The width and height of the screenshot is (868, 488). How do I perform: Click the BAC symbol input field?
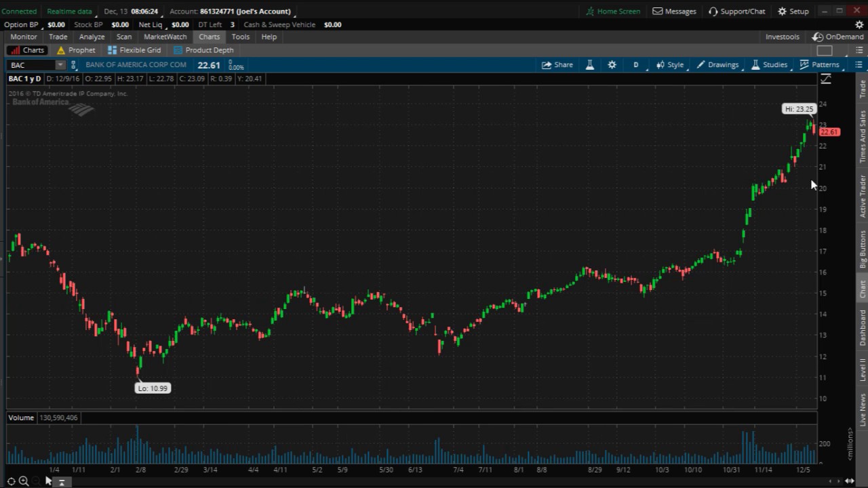pyautogui.click(x=31, y=65)
